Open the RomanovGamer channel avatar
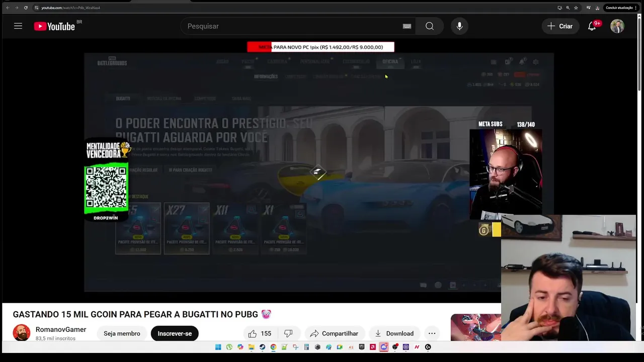644x362 pixels. (22, 333)
